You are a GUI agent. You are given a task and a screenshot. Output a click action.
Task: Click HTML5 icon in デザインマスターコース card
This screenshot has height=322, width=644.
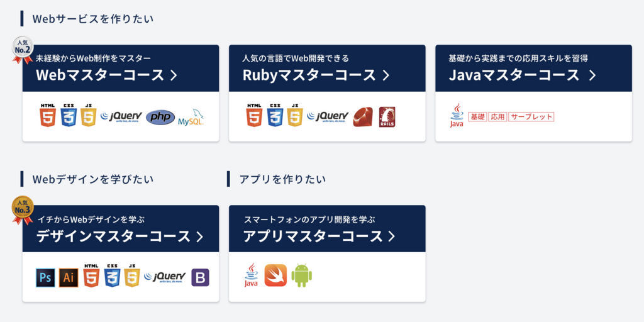click(91, 275)
